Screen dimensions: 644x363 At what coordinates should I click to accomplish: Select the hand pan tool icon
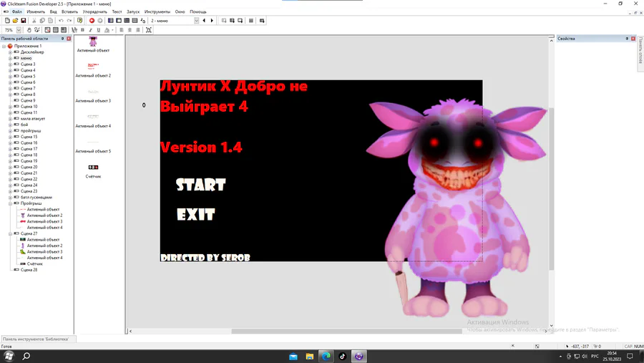[29, 30]
